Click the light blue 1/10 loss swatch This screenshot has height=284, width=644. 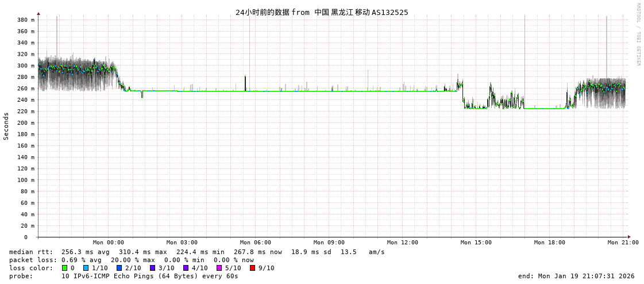(x=86, y=268)
